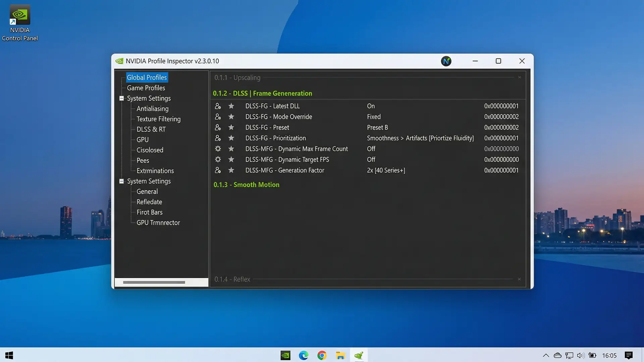
Task: Click gear icon on Dynamic Target FPS row
Action: pos(218,160)
